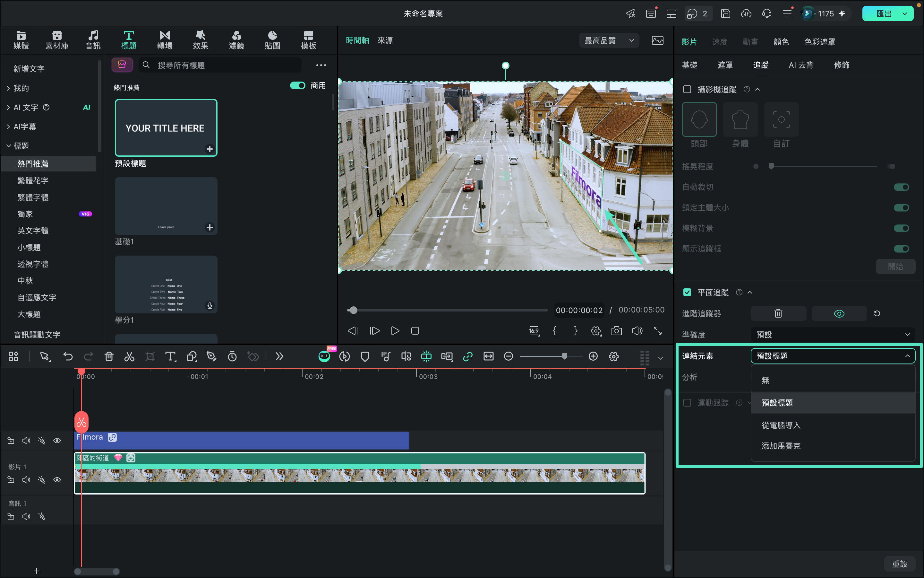Expand the 我的 tree section

point(8,88)
